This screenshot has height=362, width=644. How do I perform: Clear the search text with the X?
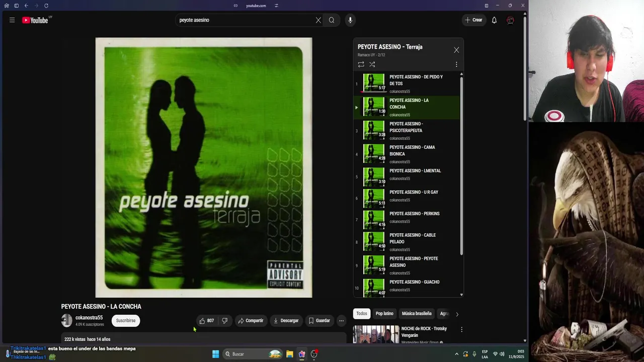pos(318,20)
